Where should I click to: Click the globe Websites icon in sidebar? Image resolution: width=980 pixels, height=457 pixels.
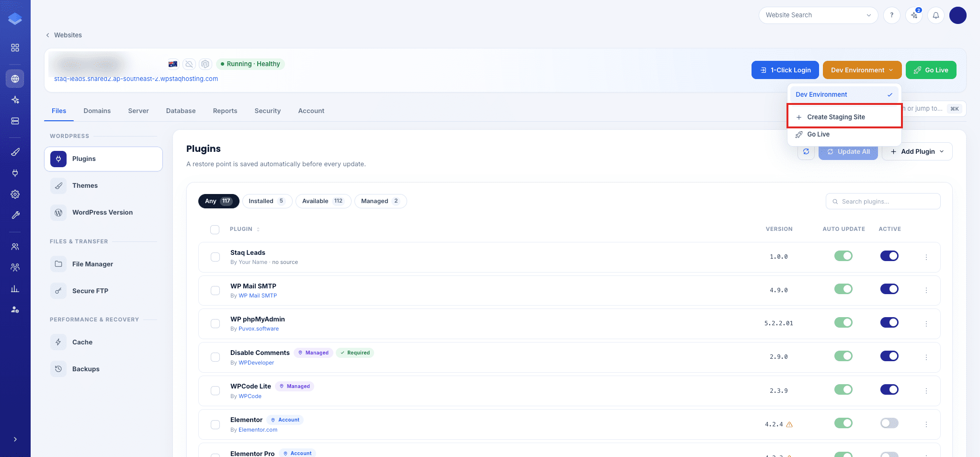[15, 79]
